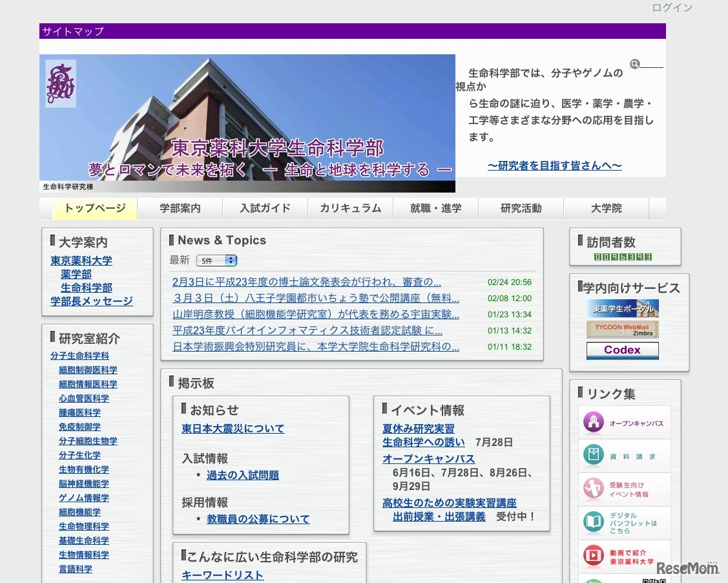
Task: Select the 資料請求 teal envelope icon
Action: tap(594, 456)
